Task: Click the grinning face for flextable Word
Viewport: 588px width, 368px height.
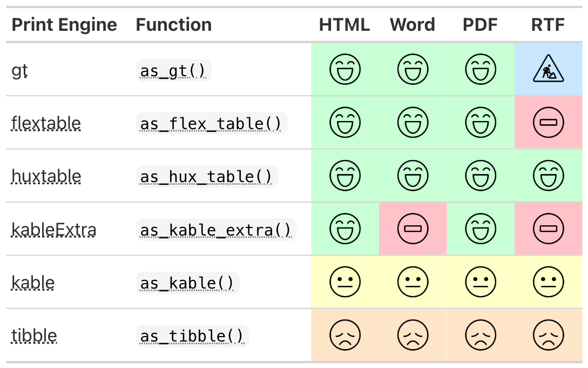Action: pos(413,123)
